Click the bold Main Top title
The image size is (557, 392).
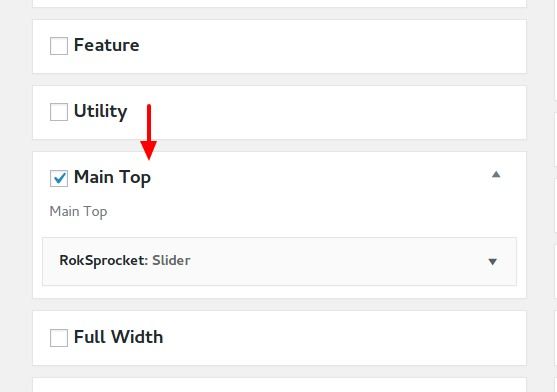tap(112, 178)
